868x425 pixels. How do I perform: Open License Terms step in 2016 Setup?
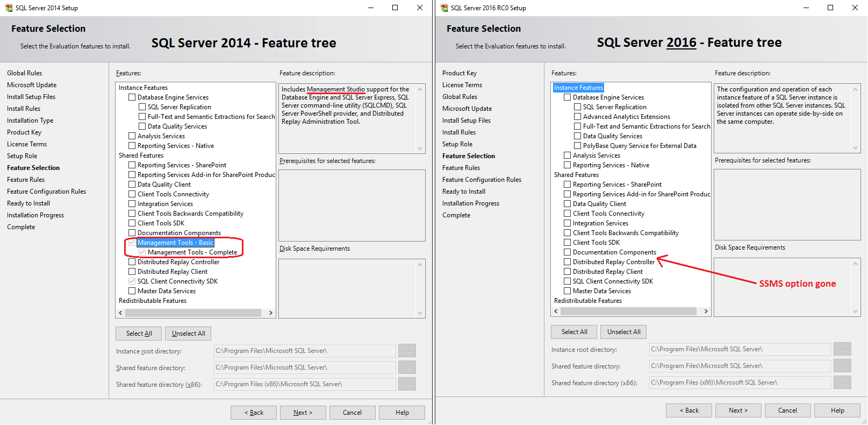coord(462,85)
